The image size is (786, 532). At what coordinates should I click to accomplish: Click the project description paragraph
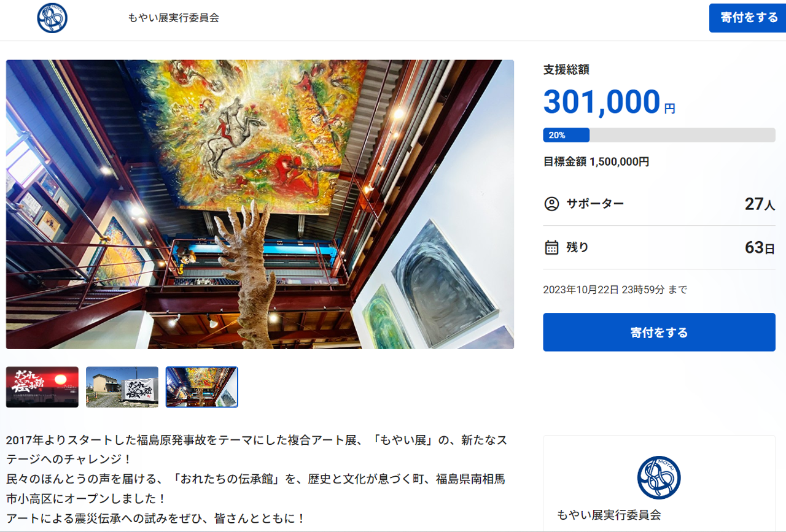coord(257,479)
